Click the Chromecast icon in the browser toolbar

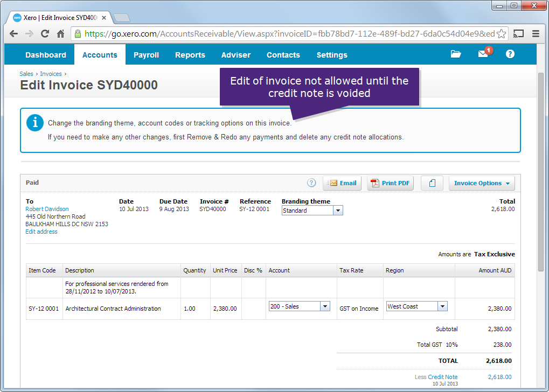[x=518, y=33]
